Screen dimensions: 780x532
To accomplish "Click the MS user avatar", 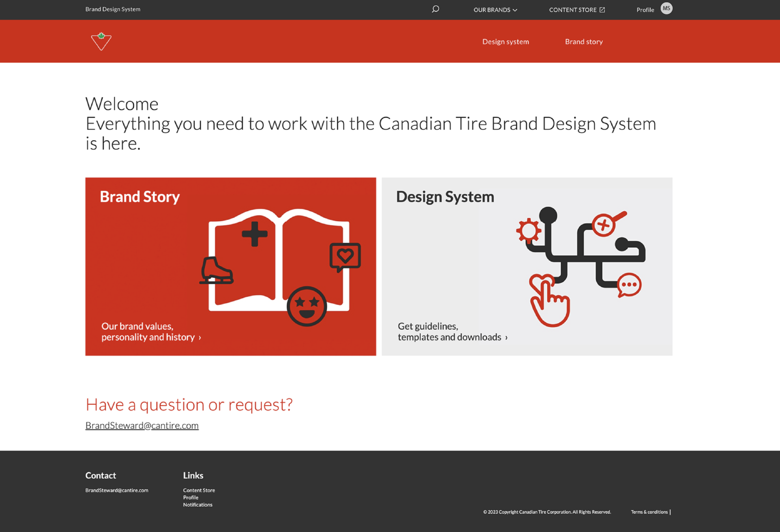I will tap(666, 8).
